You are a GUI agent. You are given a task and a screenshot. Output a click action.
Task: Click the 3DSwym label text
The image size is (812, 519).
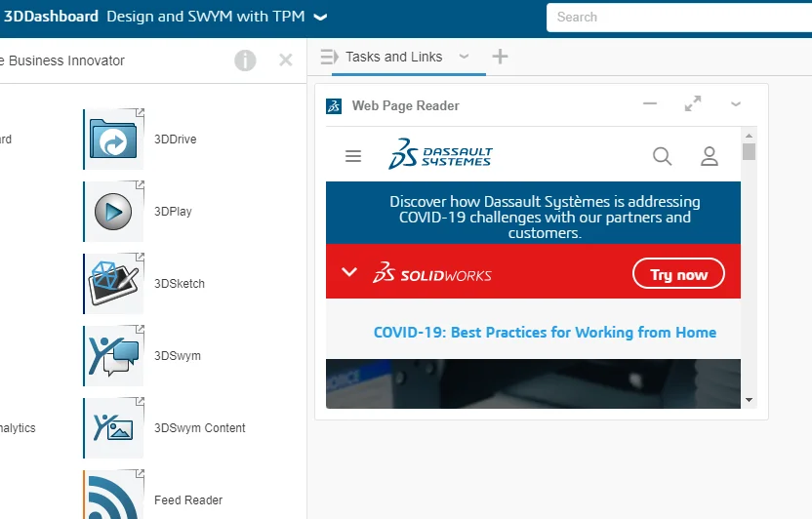click(178, 356)
